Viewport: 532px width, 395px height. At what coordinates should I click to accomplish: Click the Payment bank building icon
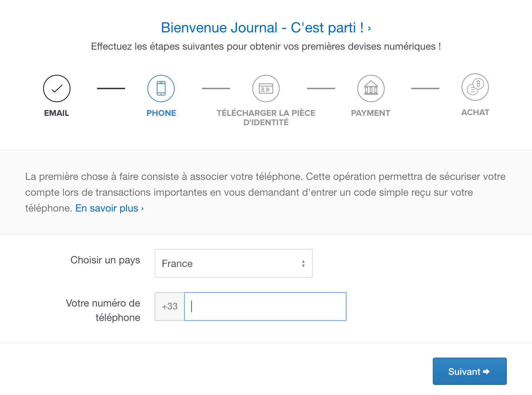coord(371,88)
